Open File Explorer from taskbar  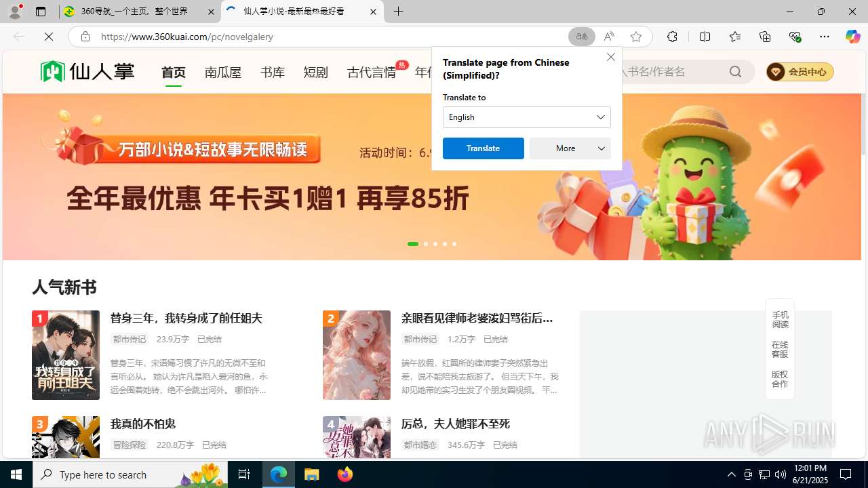click(x=312, y=474)
